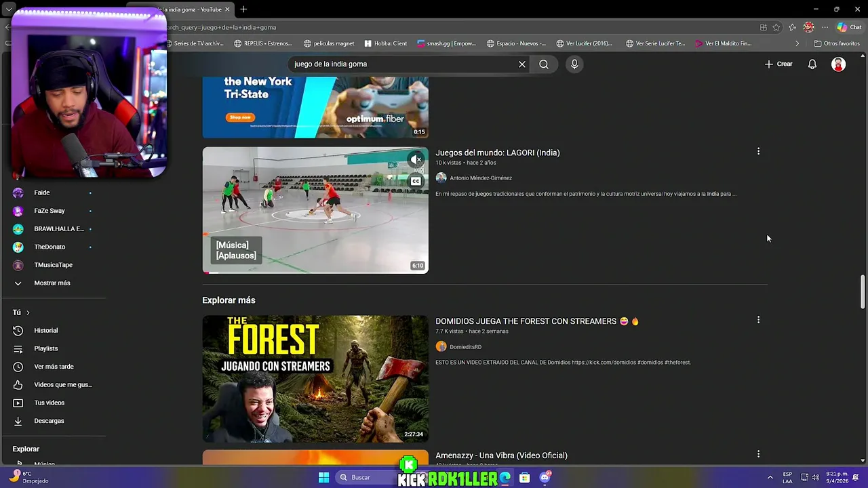Start voice search with the microphone icon
868x488 pixels.
tap(574, 64)
